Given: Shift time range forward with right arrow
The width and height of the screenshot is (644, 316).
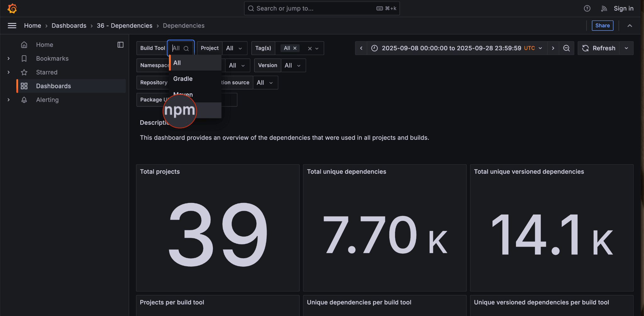Looking at the screenshot, I should point(553,48).
